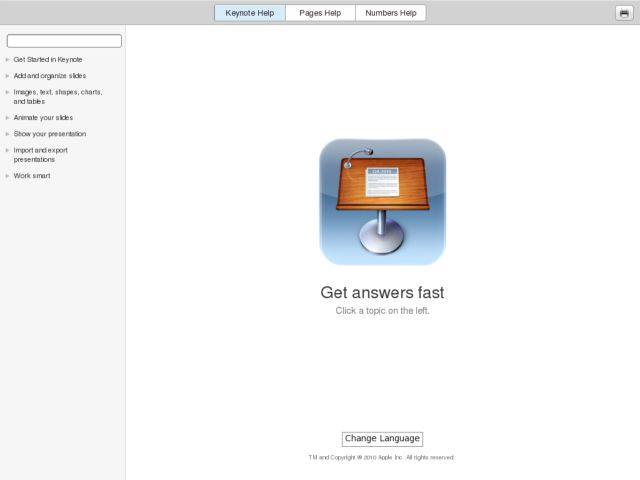Viewport: 640px width, 480px height.
Task: Expand the arrow next to Add and organize slides
Action: tap(8, 76)
